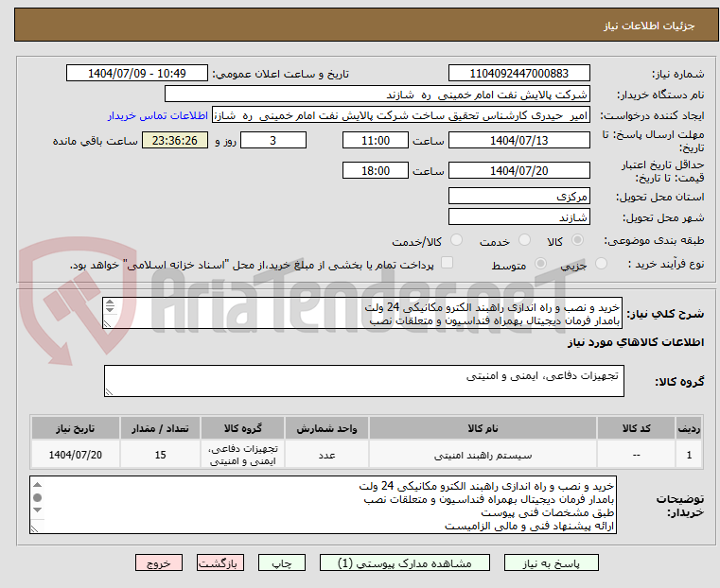
Task: Click the واحد شمارش column header
Action: tap(326, 428)
